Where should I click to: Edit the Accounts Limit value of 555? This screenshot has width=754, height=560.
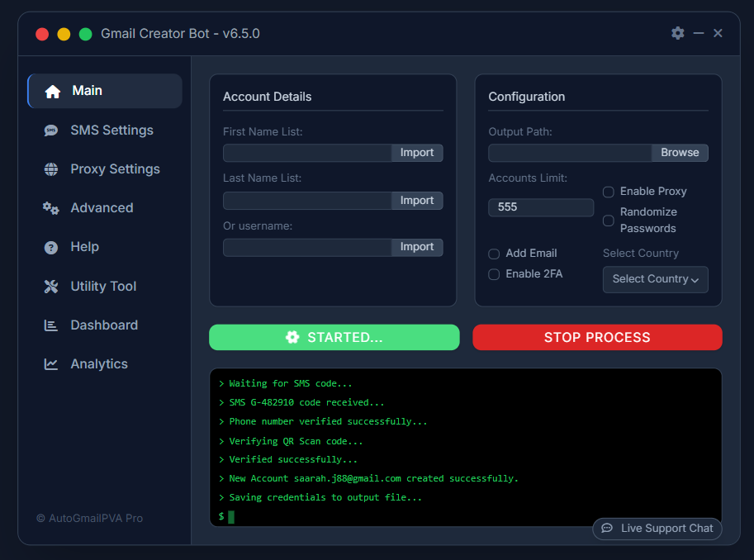(x=541, y=206)
